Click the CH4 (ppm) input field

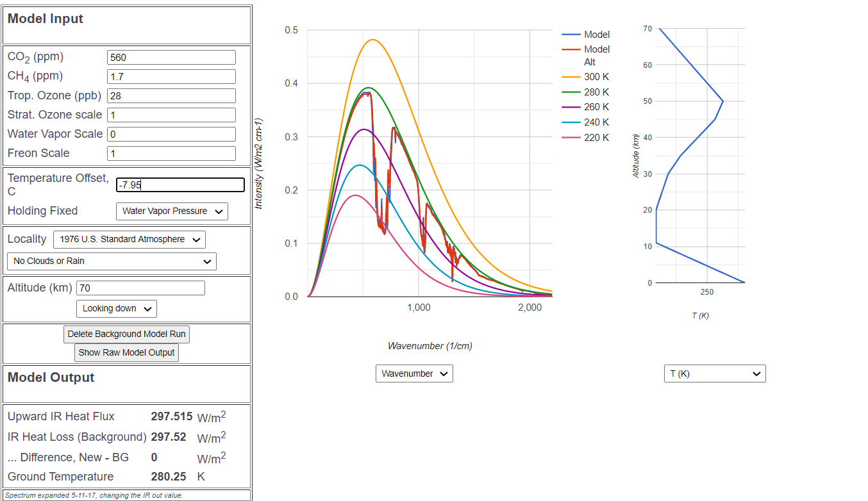coord(171,77)
